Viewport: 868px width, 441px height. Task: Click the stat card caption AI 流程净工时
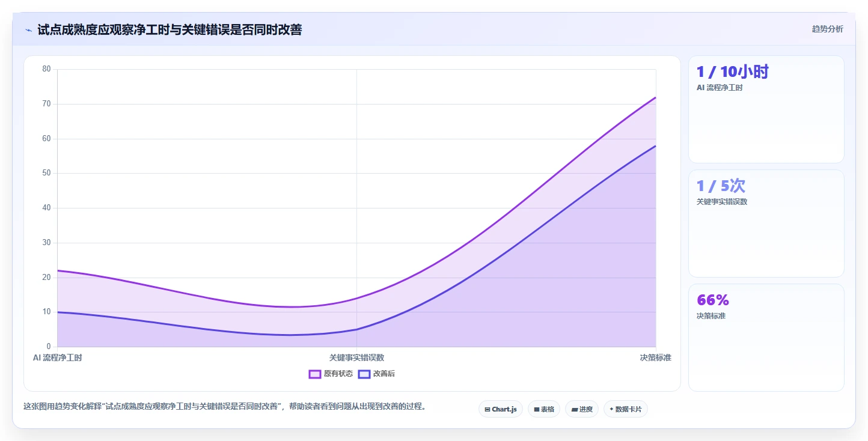click(x=720, y=88)
